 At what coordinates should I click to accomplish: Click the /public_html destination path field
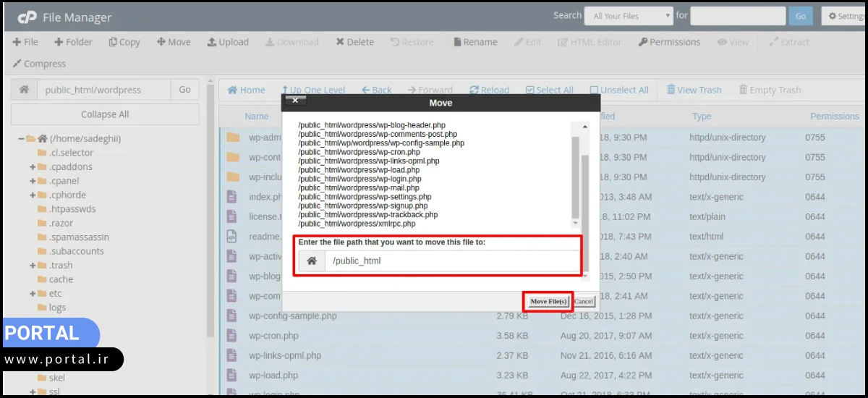[452, 261]
